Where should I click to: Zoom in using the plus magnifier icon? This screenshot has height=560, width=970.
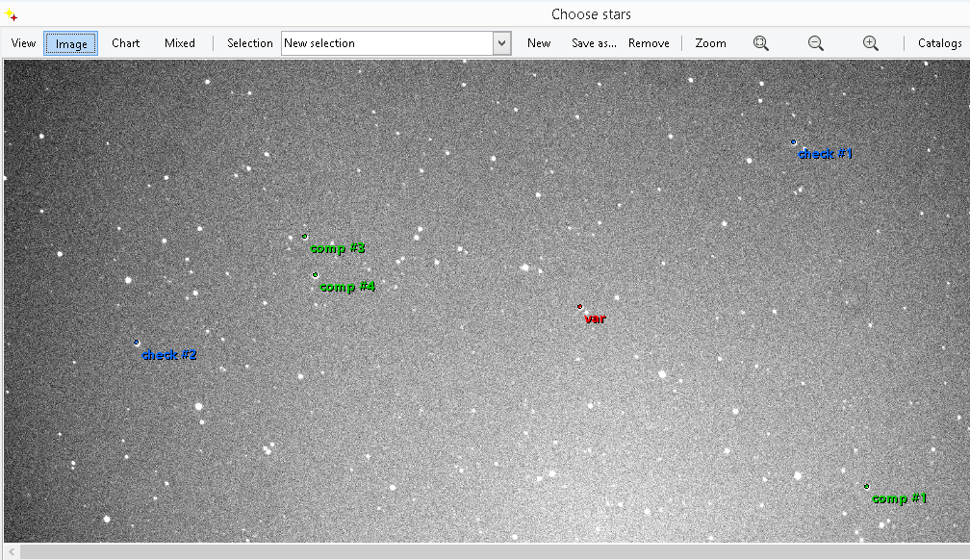tap(870, 43)
